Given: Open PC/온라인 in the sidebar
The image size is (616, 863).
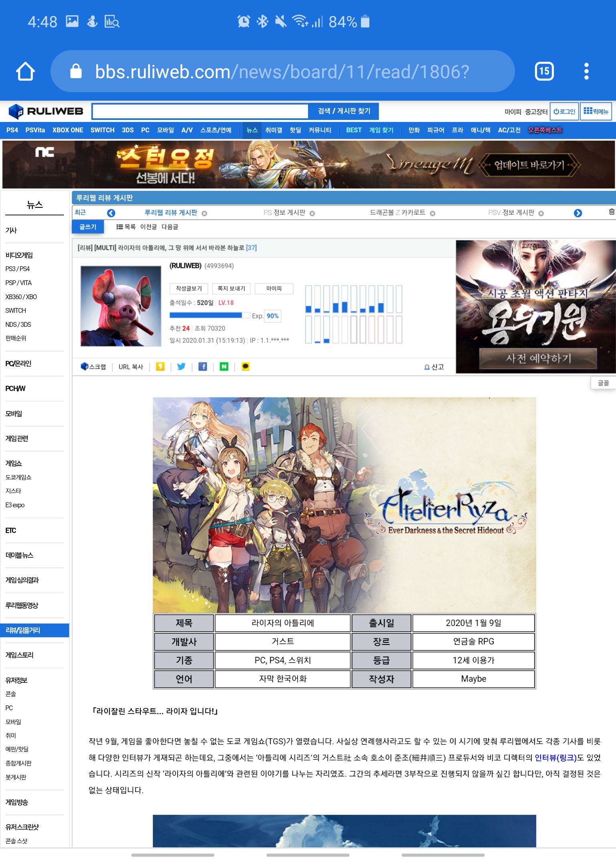Looking at the screenshot, I should 18,363.
